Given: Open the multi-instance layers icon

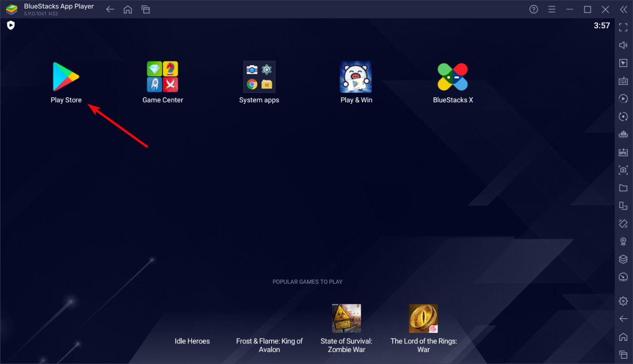Looking at the screenshot, I should point(623,259).
